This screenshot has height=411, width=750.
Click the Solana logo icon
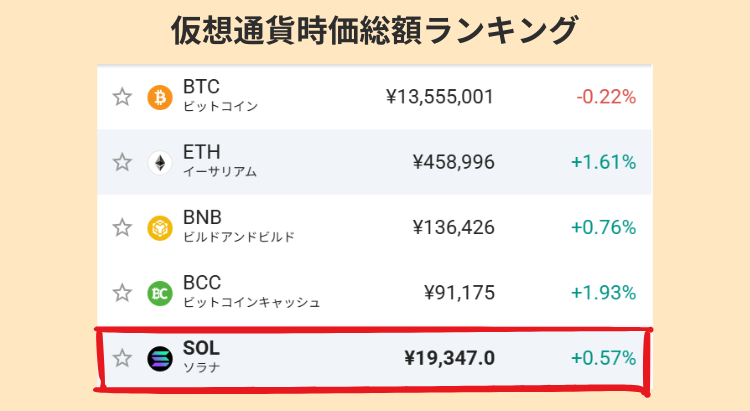[160, 358]
